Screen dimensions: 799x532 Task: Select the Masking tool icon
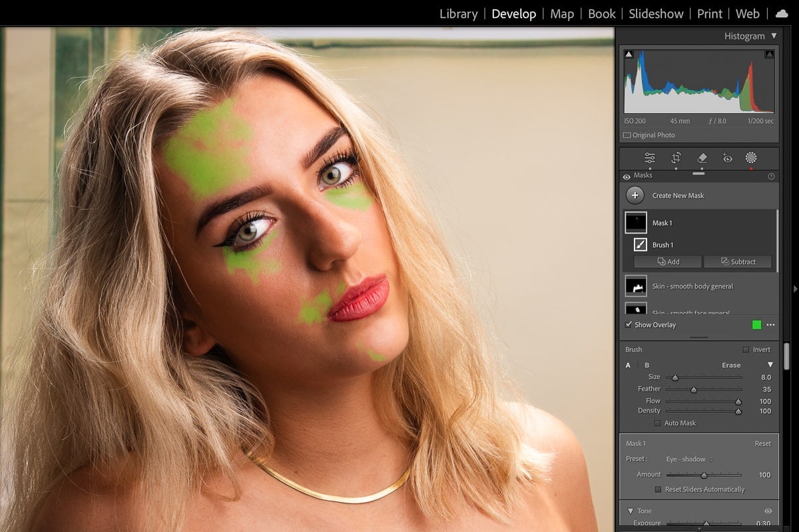(x=751, y=158)
